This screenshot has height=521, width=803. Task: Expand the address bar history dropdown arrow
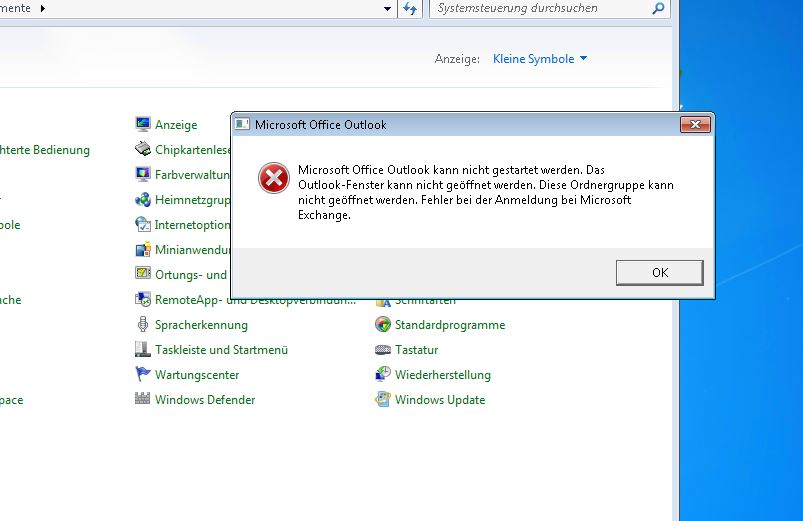pos(387,9)
